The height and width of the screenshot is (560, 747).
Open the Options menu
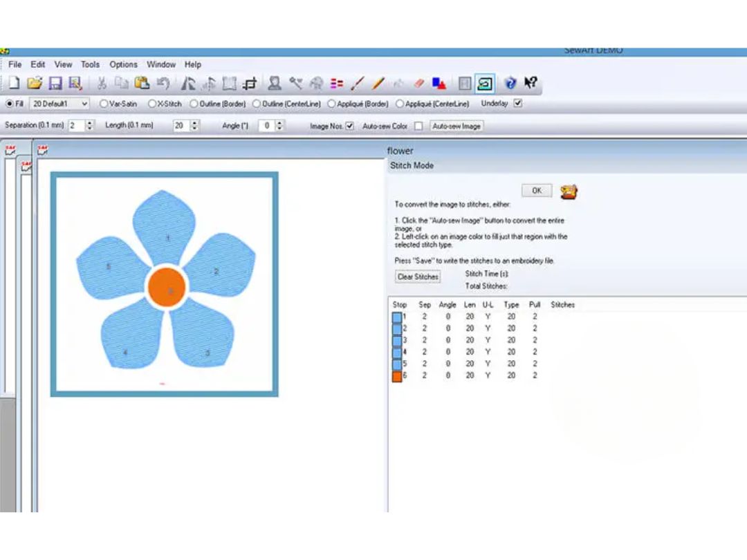pos(123,64)
